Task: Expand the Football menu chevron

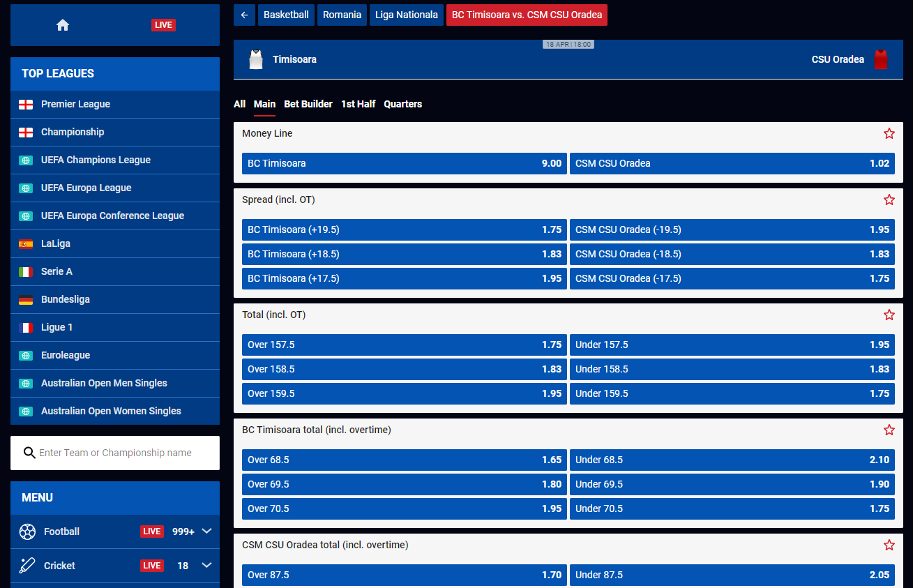Action: click(x=206, y=532)
